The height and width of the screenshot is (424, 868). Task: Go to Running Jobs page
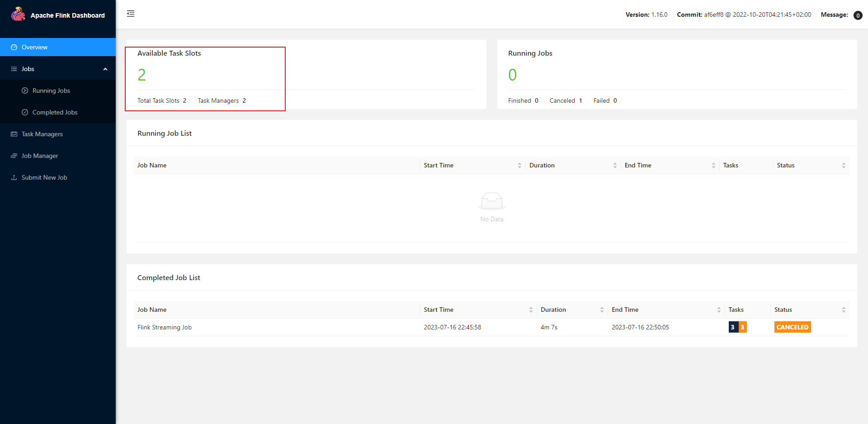(x=58, y=91)
